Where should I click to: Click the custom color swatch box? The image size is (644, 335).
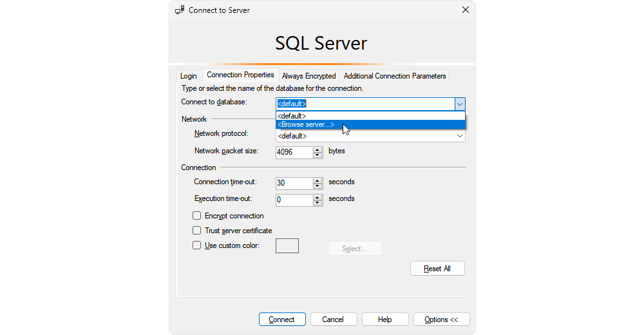coord(287,246)
